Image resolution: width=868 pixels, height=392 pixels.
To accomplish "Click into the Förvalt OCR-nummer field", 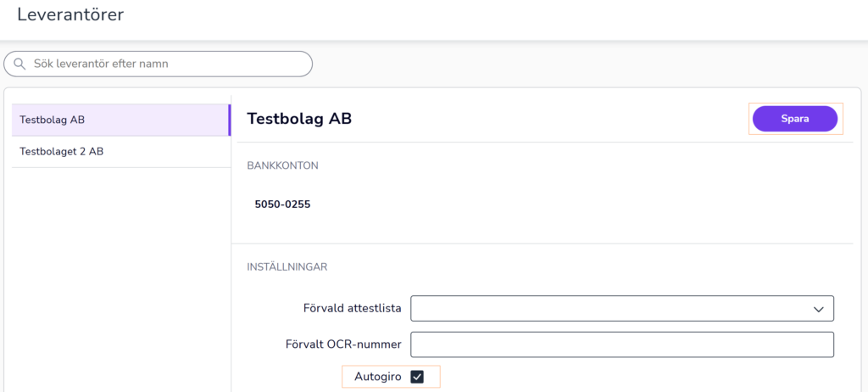I will coord(621,344).
